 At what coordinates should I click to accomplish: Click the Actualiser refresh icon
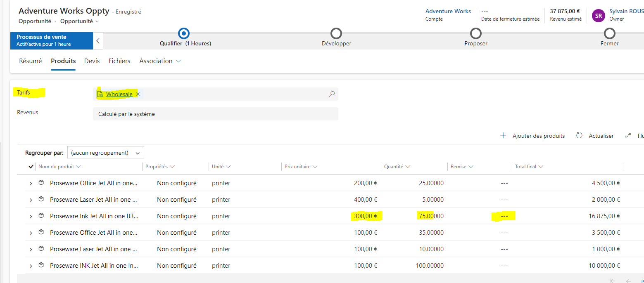click(x=579, y=135)
